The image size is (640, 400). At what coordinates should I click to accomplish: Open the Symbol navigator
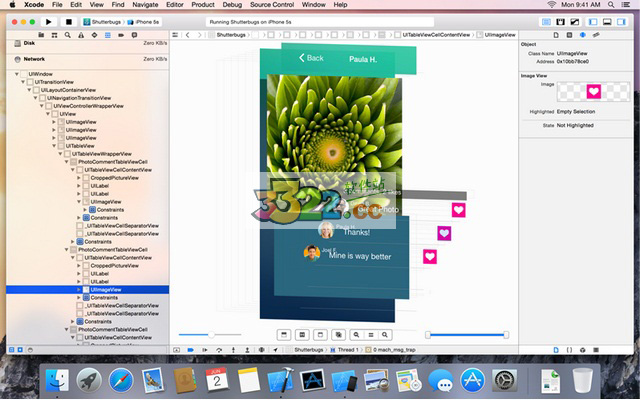click(x=54, y=35)
